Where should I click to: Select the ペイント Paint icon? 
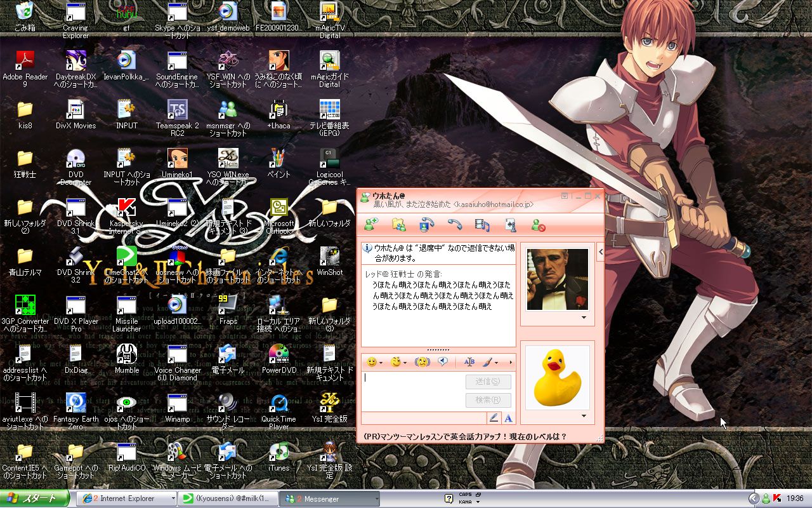(x=278, y=163)
